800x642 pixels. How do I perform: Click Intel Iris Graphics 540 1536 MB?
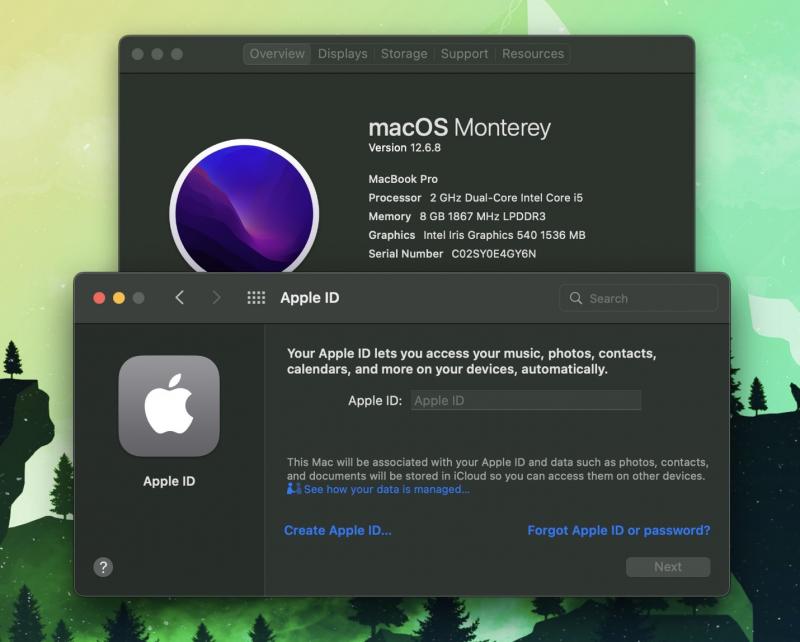pyautogui.click(x=505, y=235)
